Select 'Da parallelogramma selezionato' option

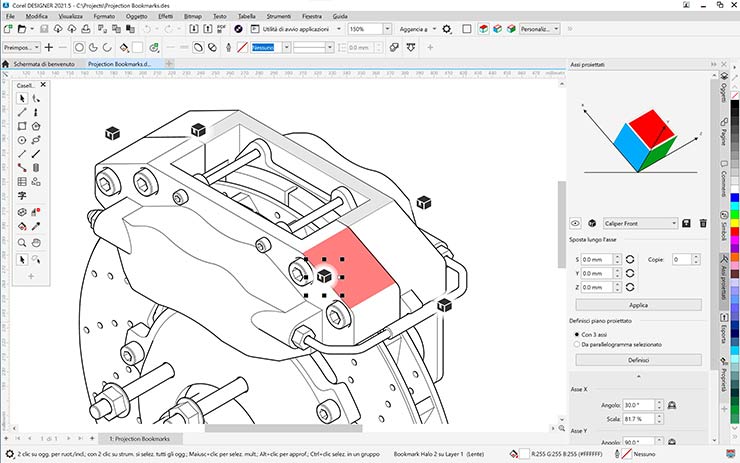[x=576, y=343]
